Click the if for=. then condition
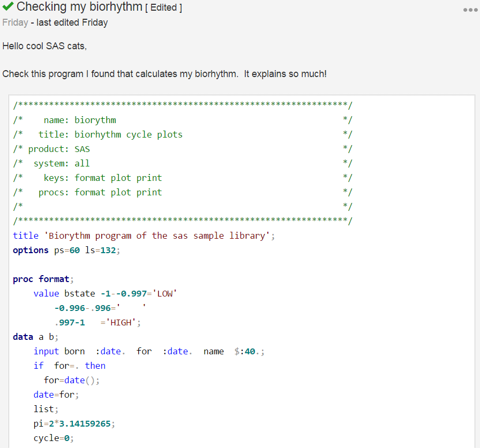The width and height of the screenshot is (480, 448). click(x=70, y=366)
